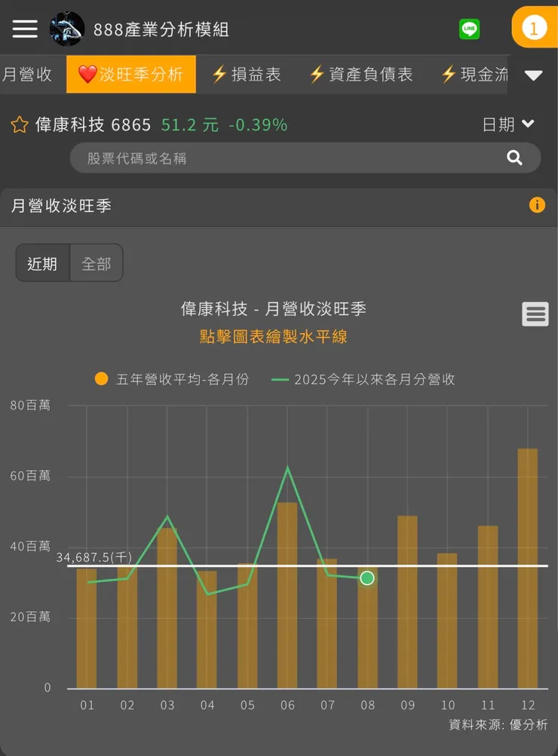Focus the 股票代碼或名稱 search field

click(x=305, y=158)
